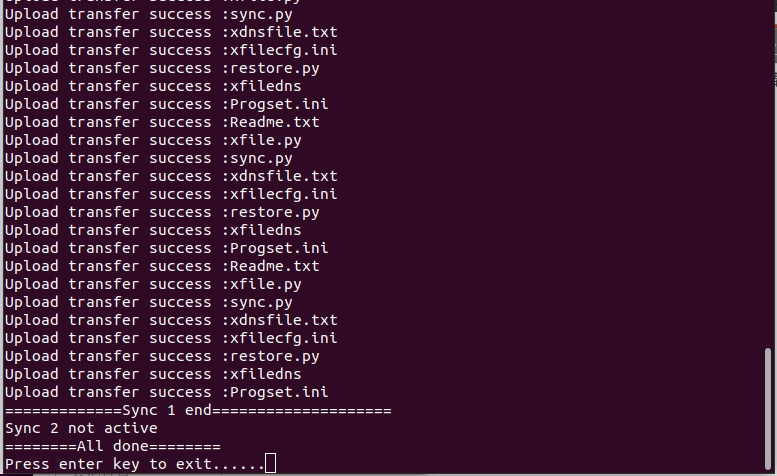Click the last 'Progset.ini' upload line
The height and width of the screenshot is (476, 777).
tap(166, 392)
